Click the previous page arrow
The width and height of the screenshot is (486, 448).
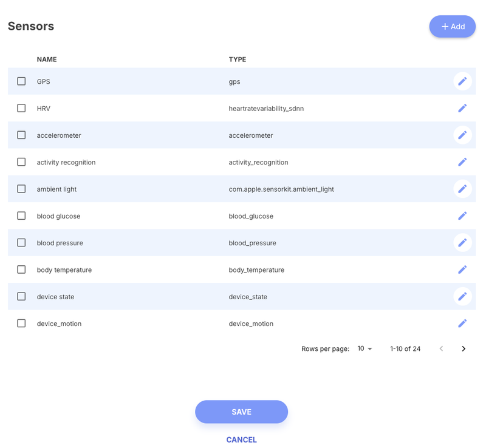[441, 348]
